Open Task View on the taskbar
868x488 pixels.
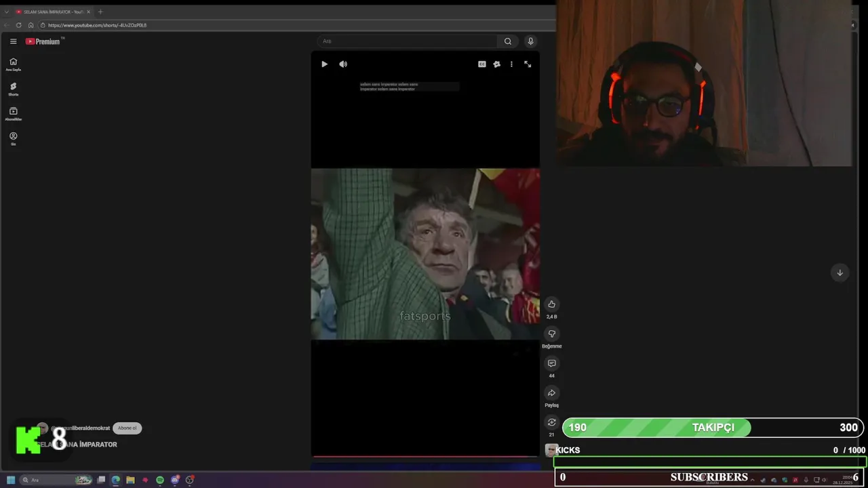pyautogui.click(x=101, y=480)
